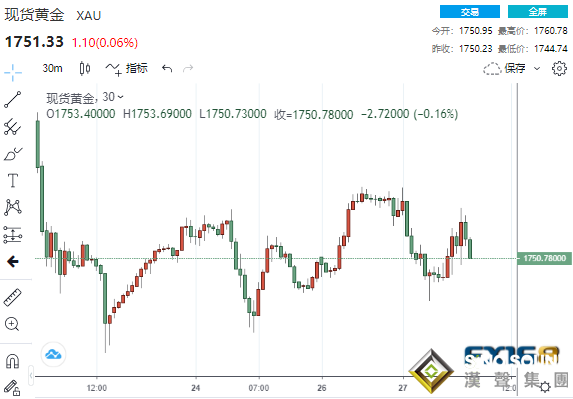This screenshot has height=399, width=573.
Task: Toggle magnet snap mode
Action: [13, 361]
